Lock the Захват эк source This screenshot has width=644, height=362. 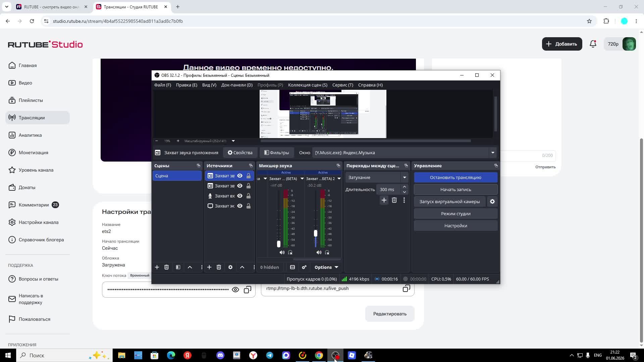pos(249,206)
